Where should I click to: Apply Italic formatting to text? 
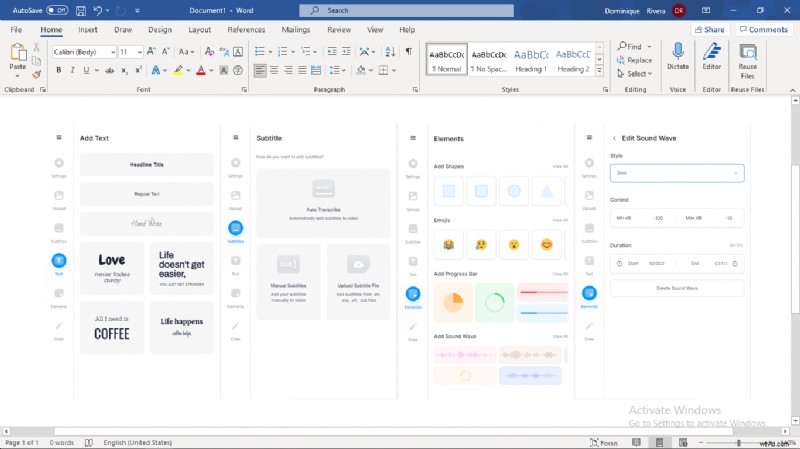[73, 70]
